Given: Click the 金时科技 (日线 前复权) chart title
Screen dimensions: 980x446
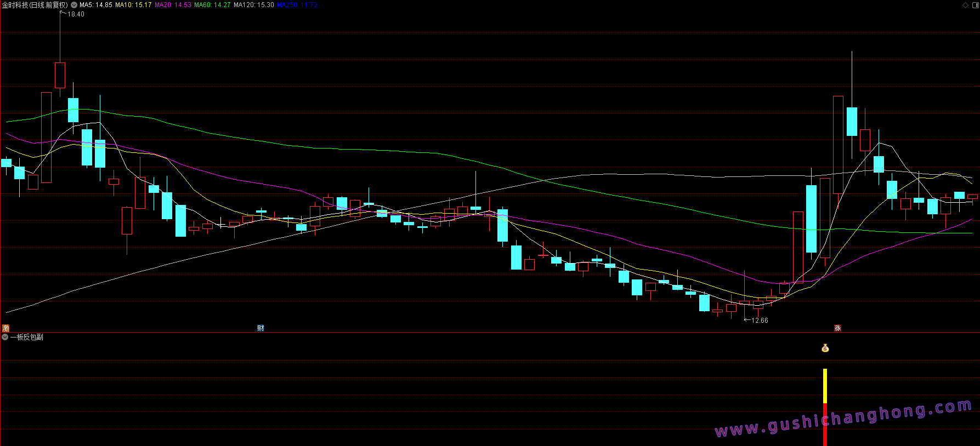Looking at the screenshot, I should click(35, 5).
